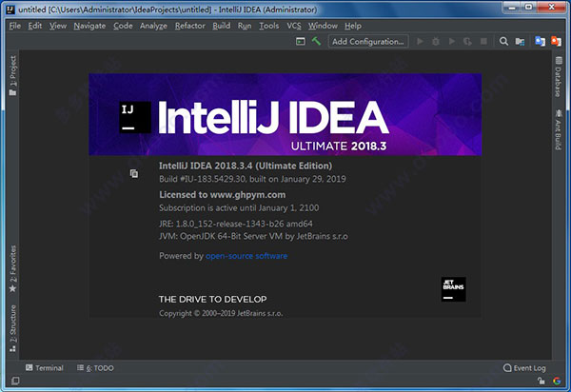Click THE DRIVE TO DEVELOP slogan
The width and height of the screenshot is (571, 392).
212,299
